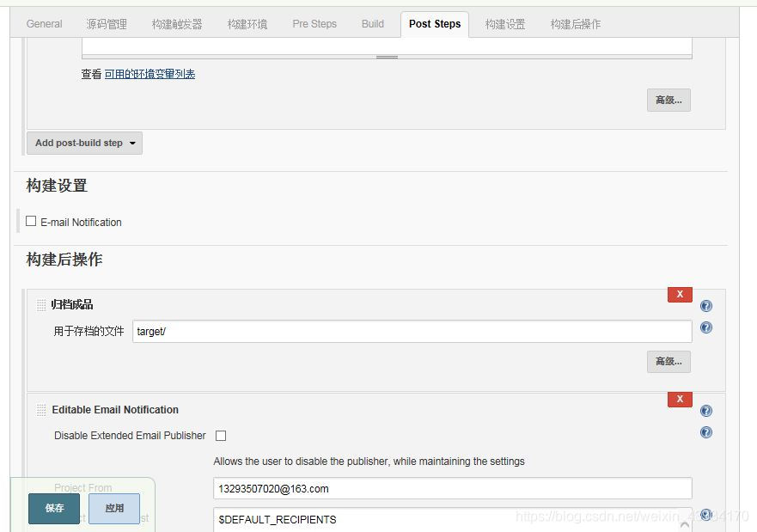The width and height of the screenshot is (757, 532).
Task: Switch to General tab
Action: 44,24
